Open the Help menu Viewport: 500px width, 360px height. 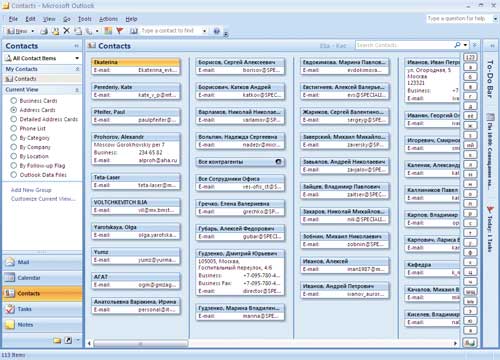pyautogui.click(x=131, y=19)
